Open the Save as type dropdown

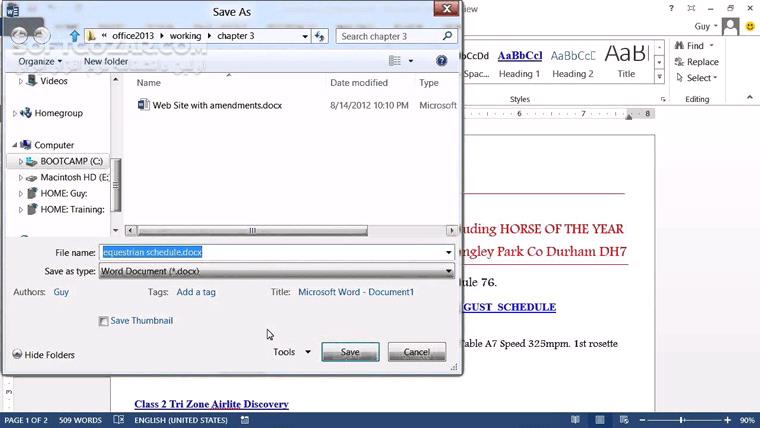[x=277, y=271]
